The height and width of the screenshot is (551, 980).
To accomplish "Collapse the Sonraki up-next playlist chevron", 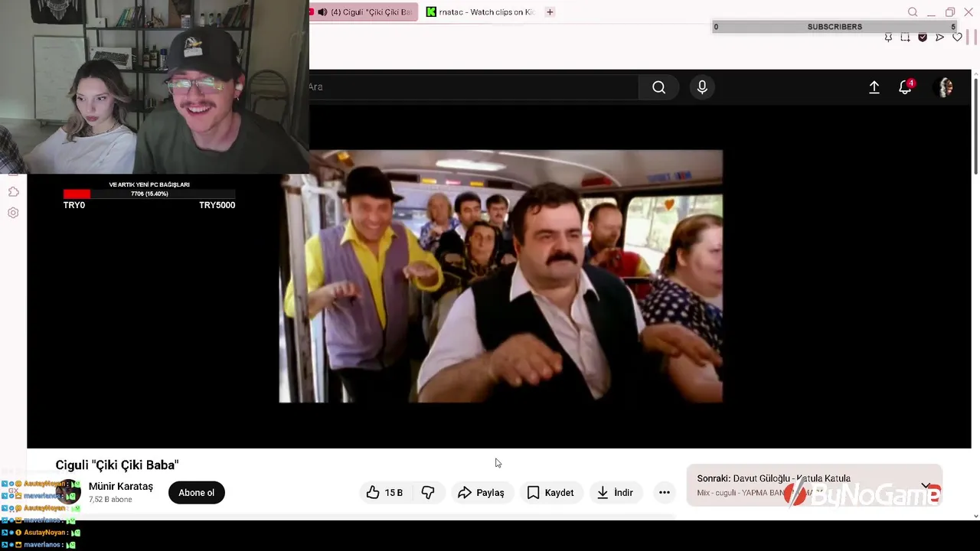I will coord(926,485).
